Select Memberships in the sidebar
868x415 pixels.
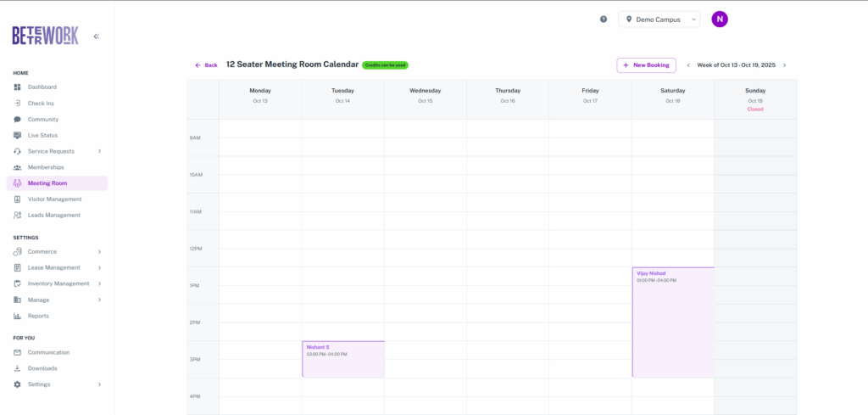coord(46,167)
